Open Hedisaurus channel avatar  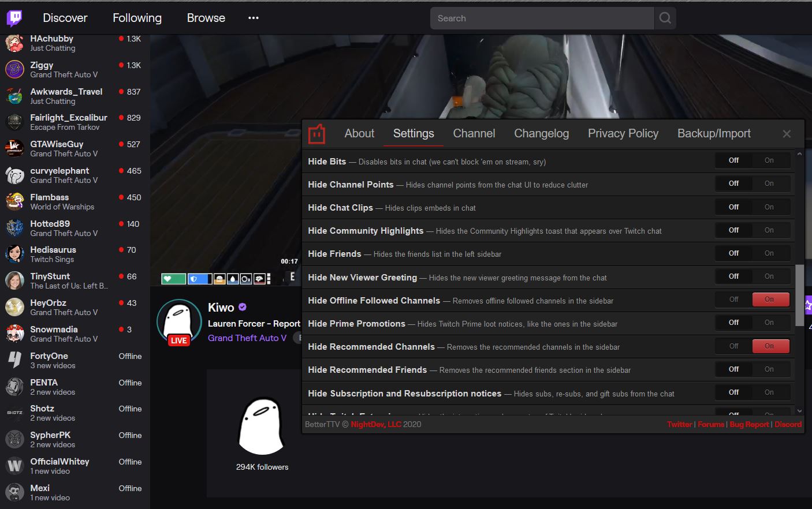(x=14, y=254)
